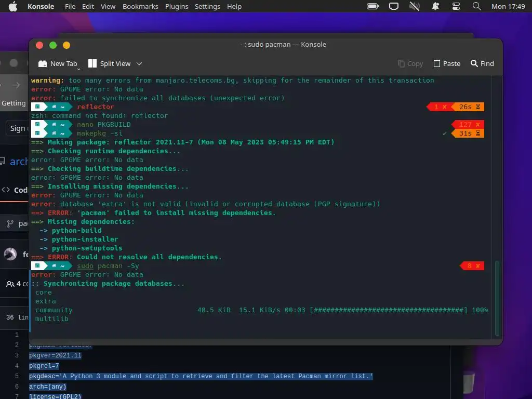Image resolution: width=532 pixels, height=399 pixels.
Task: Open the Plugins menu
Action: [177, 6]
